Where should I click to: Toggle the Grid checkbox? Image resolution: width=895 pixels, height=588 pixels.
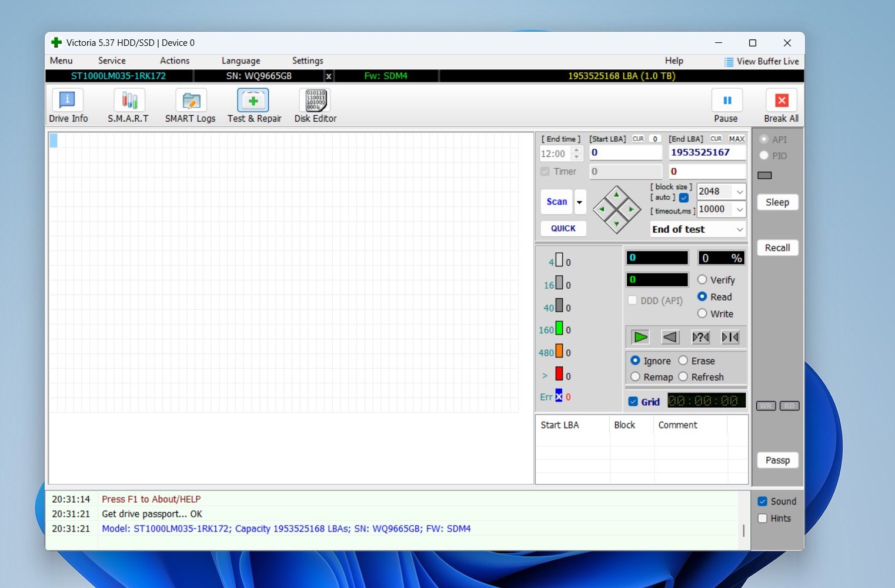click(x=633, y=402)
